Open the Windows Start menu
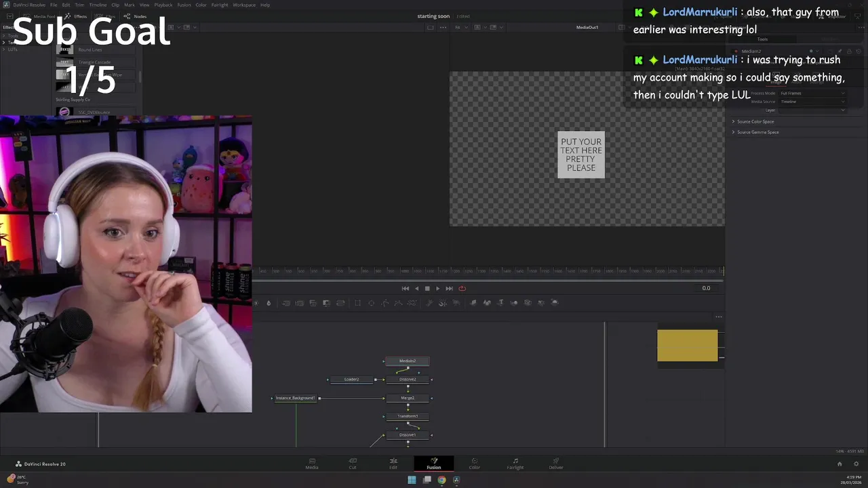 pyautogui.click(x=412, y=480)
